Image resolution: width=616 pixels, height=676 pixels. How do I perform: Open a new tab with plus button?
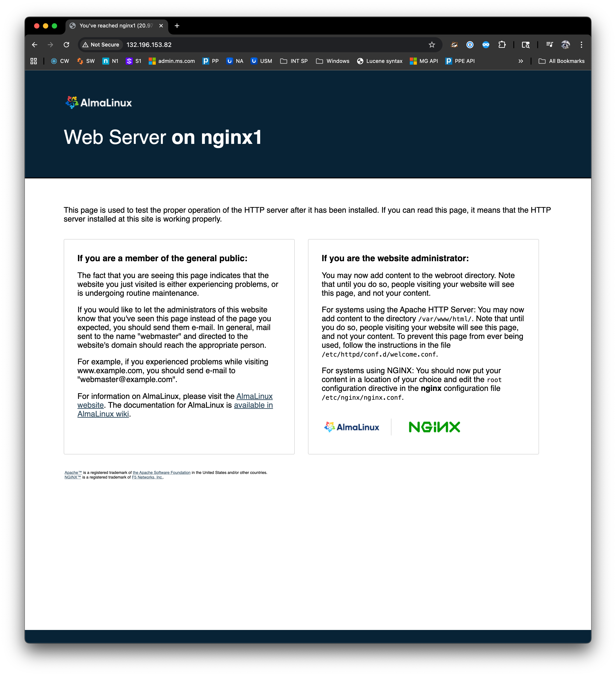coord(177,26)
